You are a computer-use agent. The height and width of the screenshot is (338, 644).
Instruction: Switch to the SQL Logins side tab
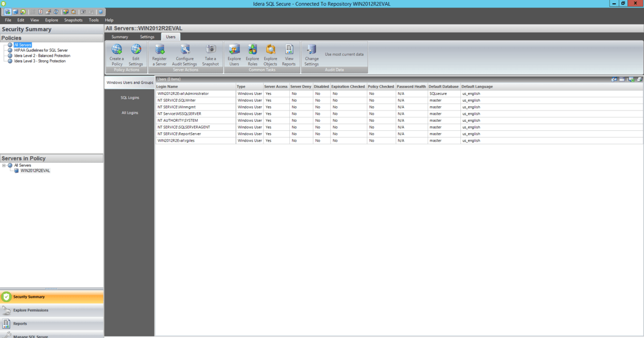(x=129, y=98)
